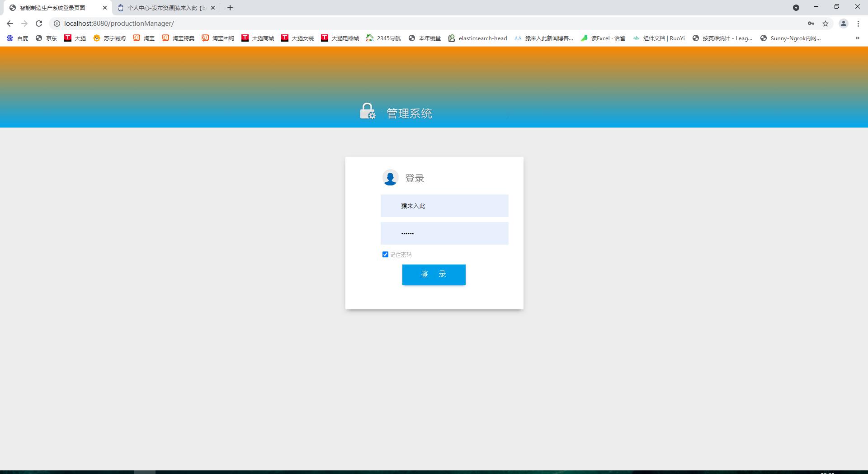The height and width of the screenshot is (474, 868).
Task: Click the 管理系统 header title
Action: coord(410,114)
